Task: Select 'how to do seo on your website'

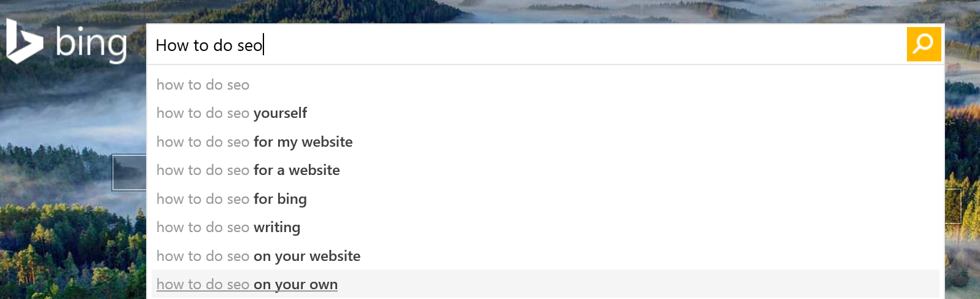Action: 545,256
